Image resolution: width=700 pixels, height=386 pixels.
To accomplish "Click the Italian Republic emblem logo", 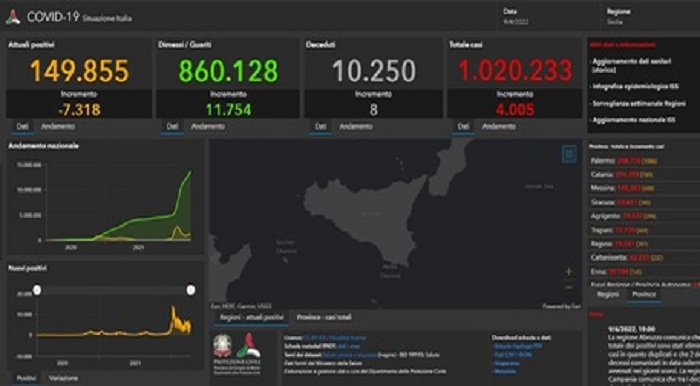I will tap(222, 346).
